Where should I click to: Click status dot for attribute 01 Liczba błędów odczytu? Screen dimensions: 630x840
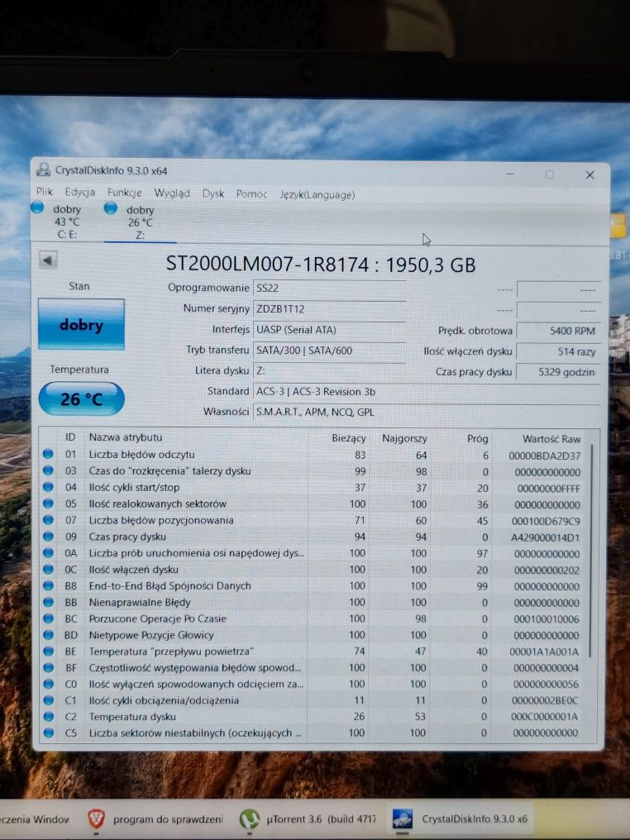(48, 454)
